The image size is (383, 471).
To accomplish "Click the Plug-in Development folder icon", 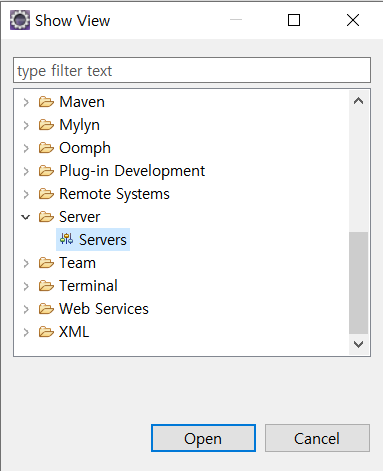I will click(x=46, y=171).
